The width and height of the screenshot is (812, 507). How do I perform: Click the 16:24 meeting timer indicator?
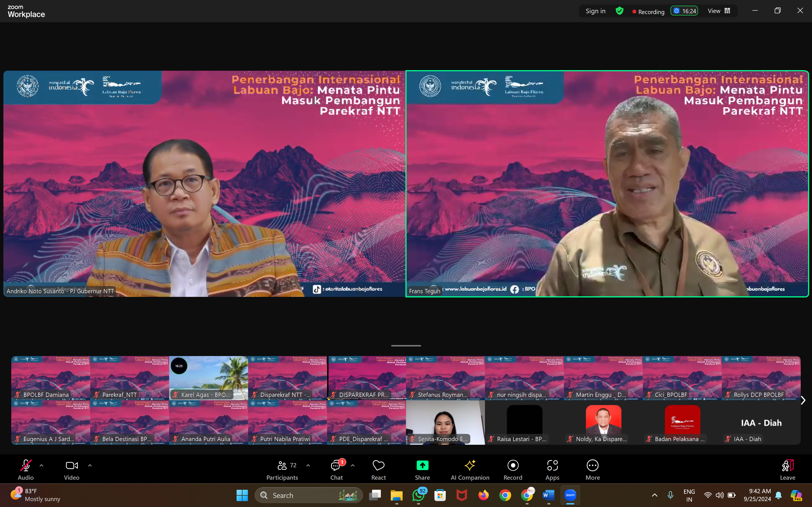pos(684,11)
